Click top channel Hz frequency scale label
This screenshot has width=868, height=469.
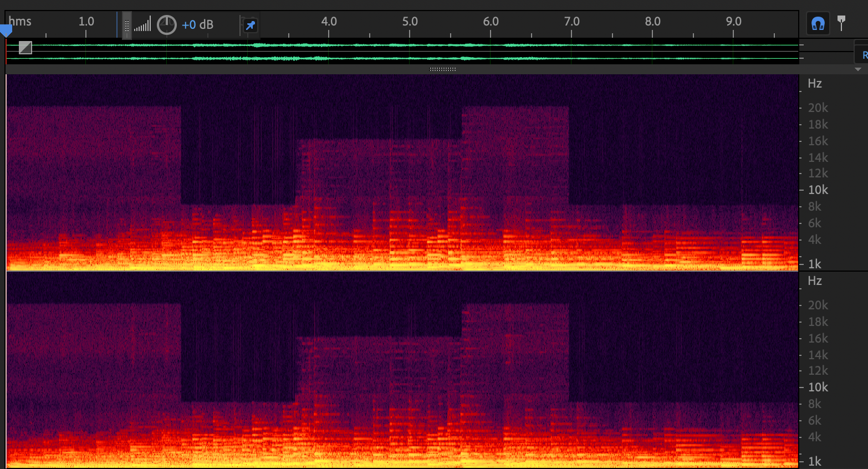tap(814, 84)
